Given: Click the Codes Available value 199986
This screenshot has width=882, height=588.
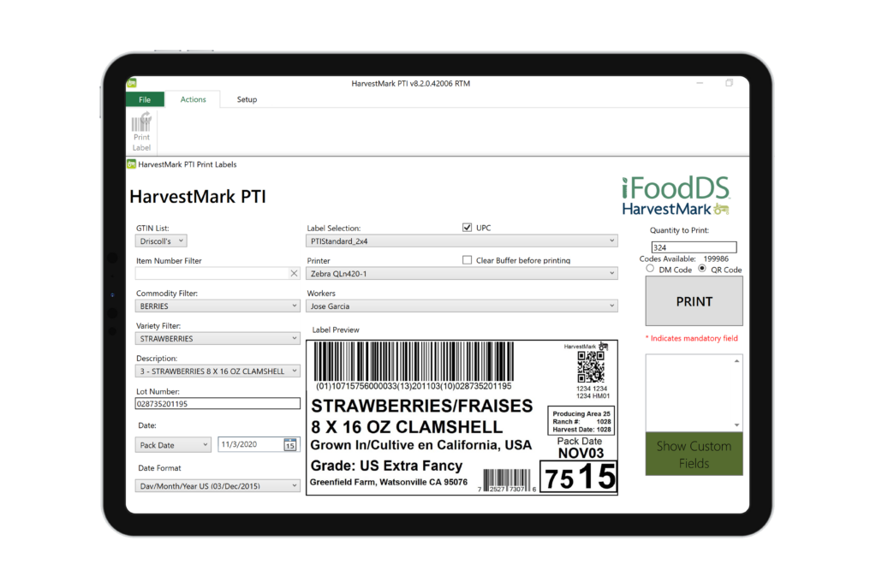Looking at the screenshot, I should point(716,259).
